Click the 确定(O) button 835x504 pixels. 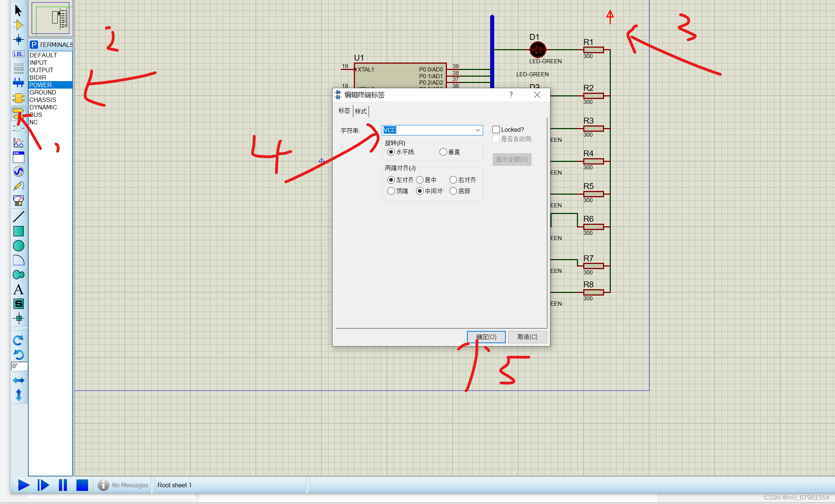point(486,337)
